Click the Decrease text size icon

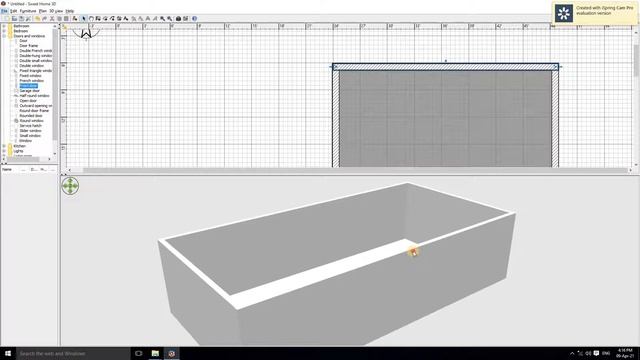point(140,18)
